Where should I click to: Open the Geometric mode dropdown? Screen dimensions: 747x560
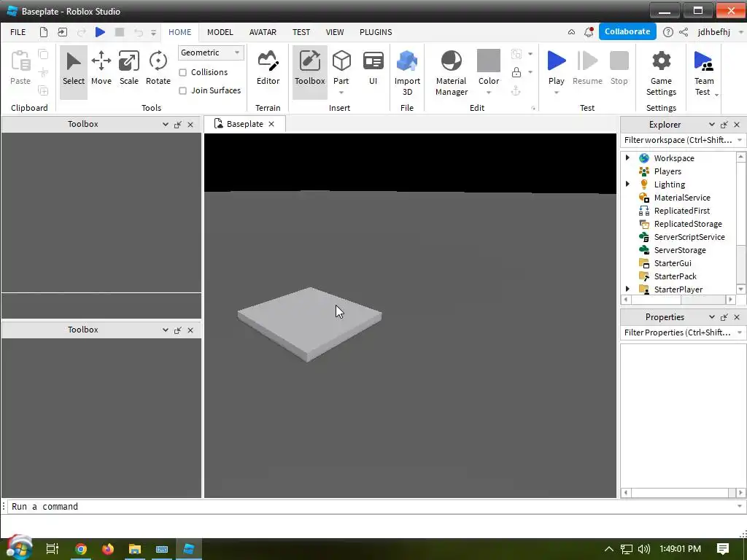point(211,52)
